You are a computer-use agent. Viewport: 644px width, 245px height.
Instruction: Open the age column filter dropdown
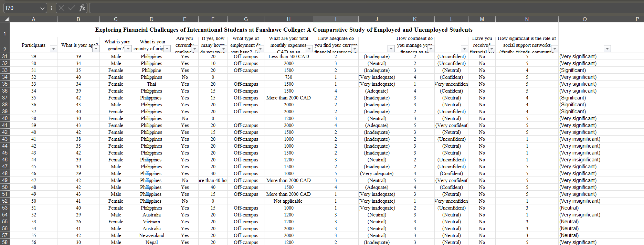click(96, 49)
